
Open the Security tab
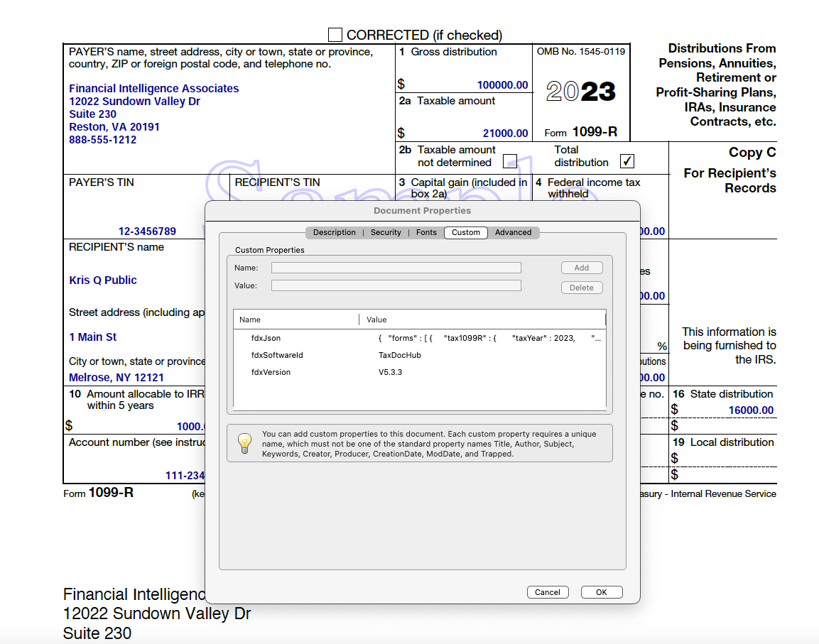pos(386,232)
